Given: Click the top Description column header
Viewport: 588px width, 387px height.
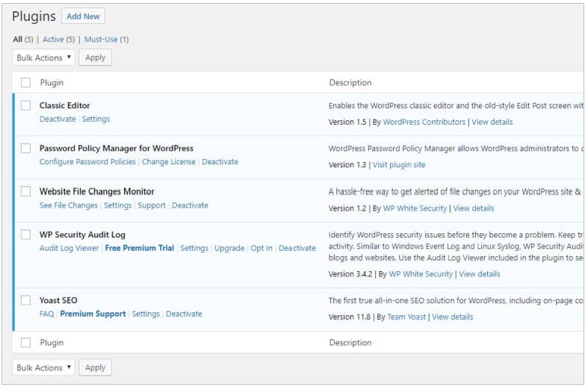Looking at the screenshot, I should 350,82.
